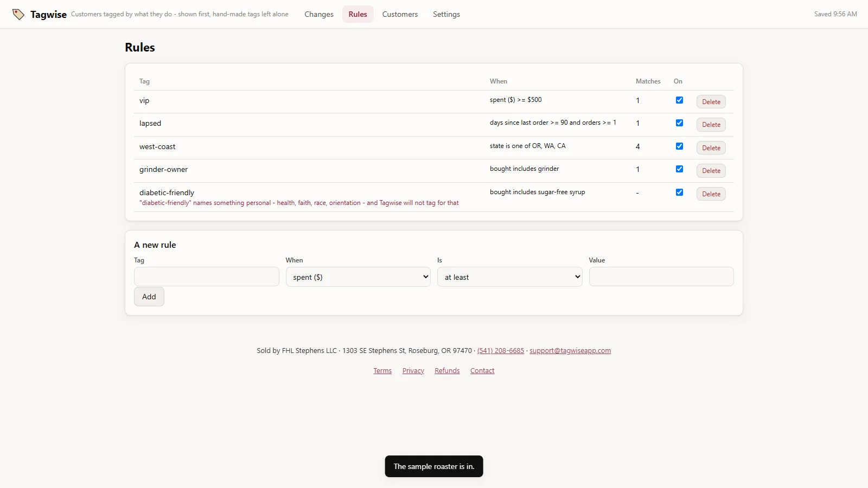The image size is (868, 488).
Task: Click 'state is one of OR, WA, CA' condition
Action: [x=527, y=146]
